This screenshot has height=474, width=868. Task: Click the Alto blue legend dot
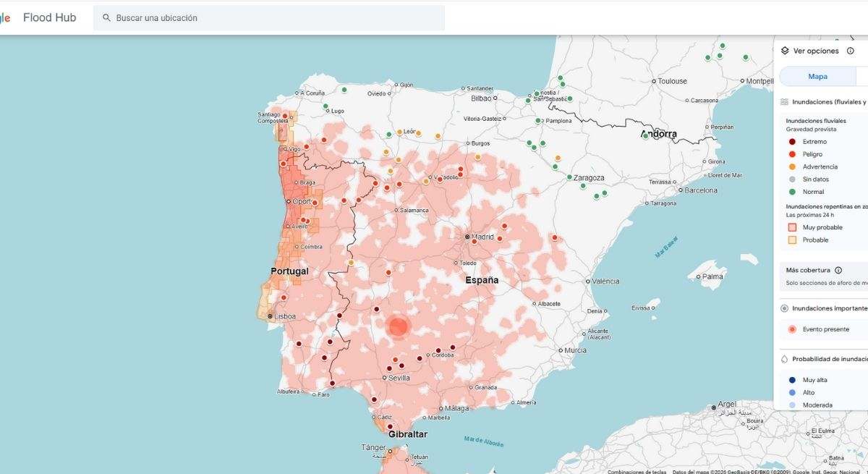(792, 392)
